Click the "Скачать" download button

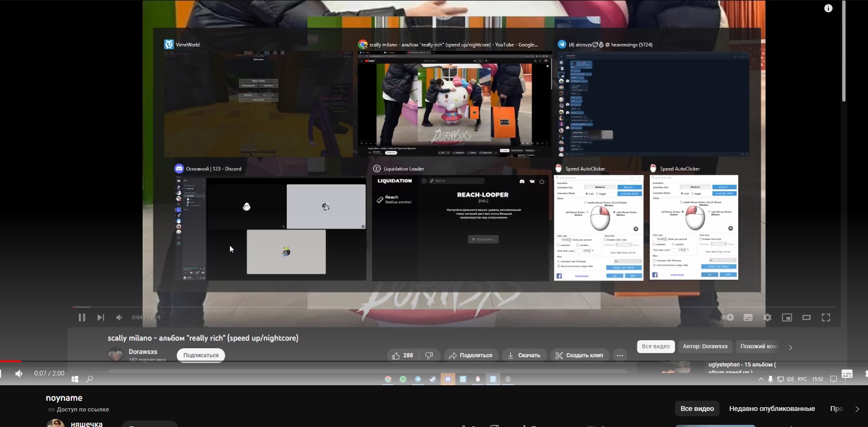[523, 355]
